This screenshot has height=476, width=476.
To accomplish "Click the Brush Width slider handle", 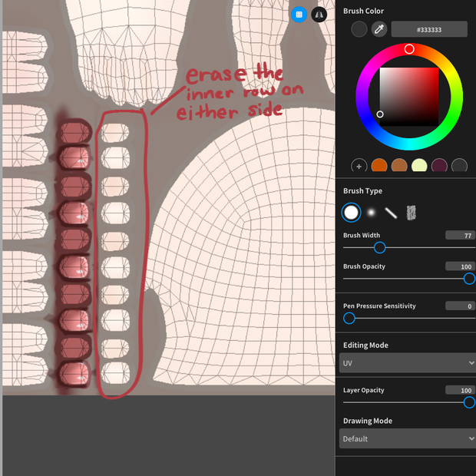I will [x=379, y=247].
